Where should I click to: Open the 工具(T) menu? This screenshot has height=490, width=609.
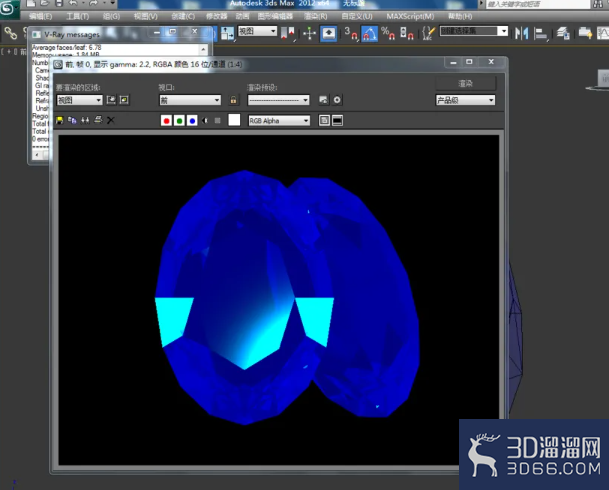(78, 16)
